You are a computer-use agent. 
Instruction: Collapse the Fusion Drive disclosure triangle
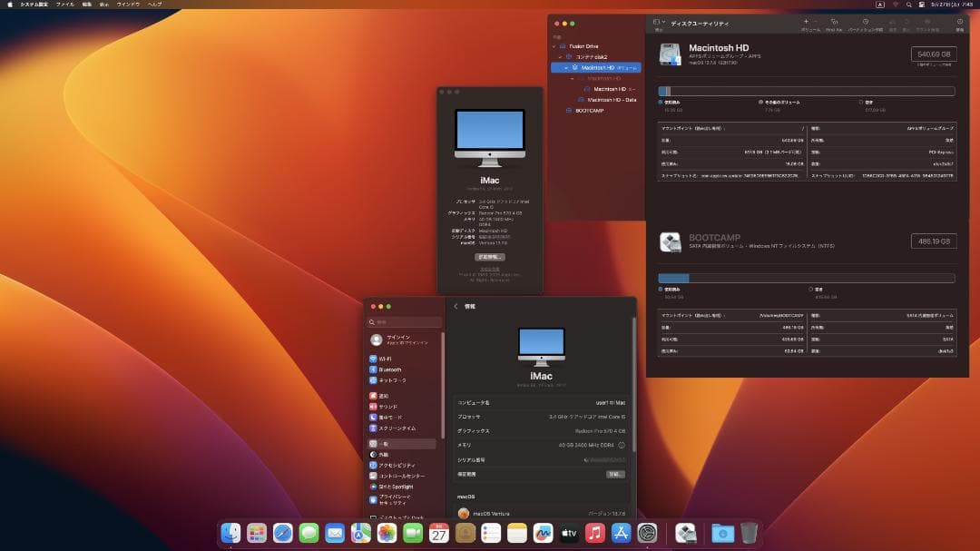(x=554, y=46)
